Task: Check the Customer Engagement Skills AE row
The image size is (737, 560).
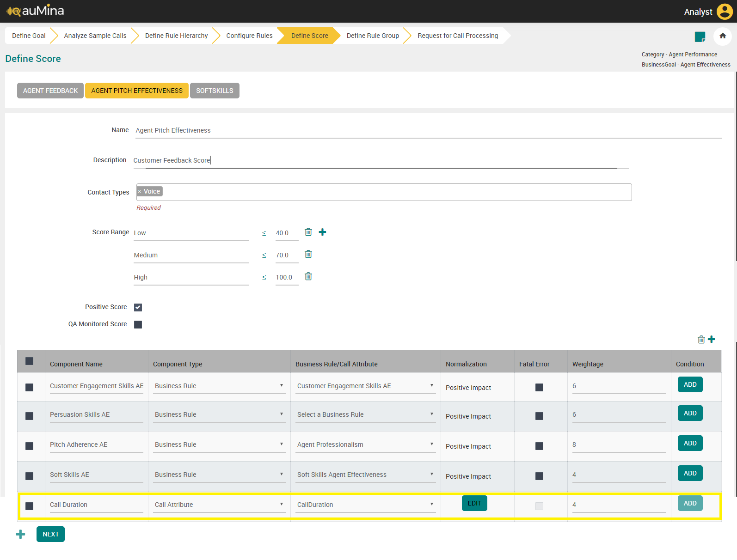Action: coord(30,387)
